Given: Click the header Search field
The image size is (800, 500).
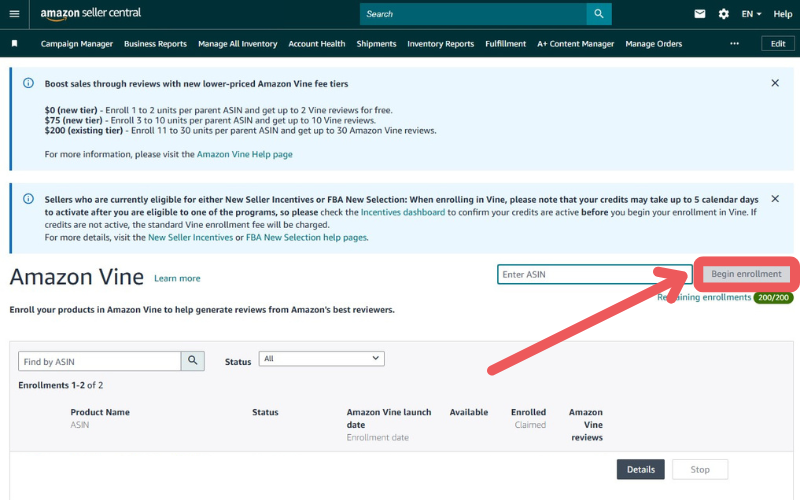Looking at the screenshot, I should click(x=473, y=14).
